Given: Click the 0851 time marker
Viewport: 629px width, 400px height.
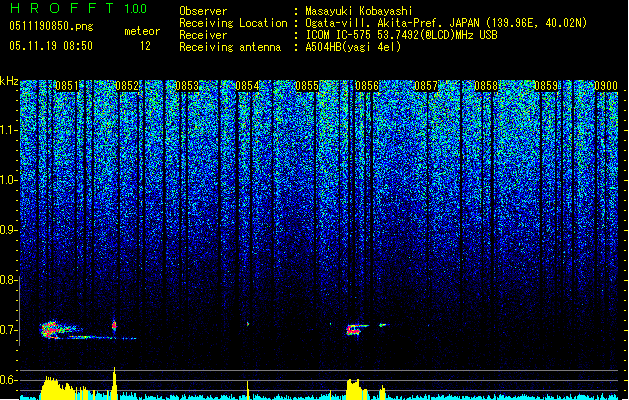Looking at the screenshot, I should [x=67, y=86].
